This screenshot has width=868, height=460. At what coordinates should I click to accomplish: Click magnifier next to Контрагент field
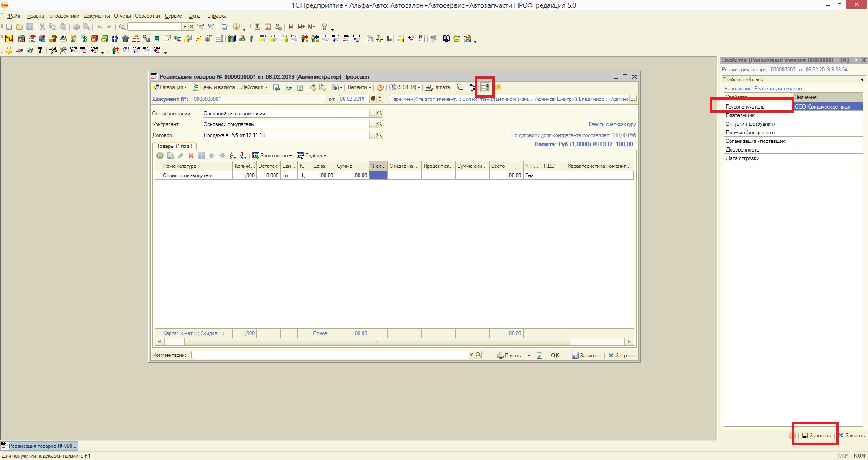pyautogui.click(x=380, y=124)
